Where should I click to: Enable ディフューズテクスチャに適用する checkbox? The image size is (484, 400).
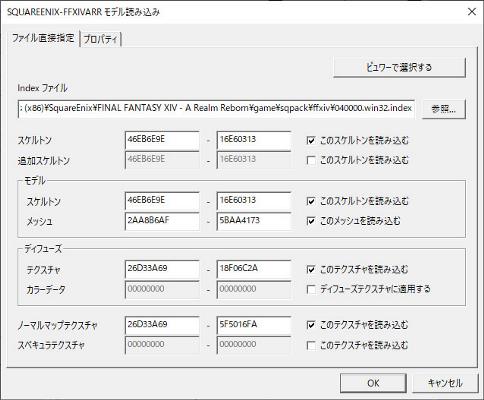coord(311,289)
